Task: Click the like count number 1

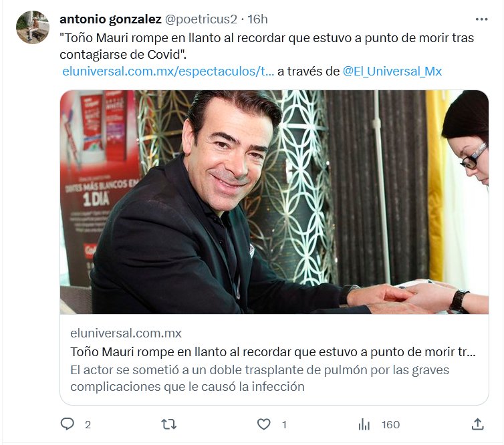Action: 284,425
